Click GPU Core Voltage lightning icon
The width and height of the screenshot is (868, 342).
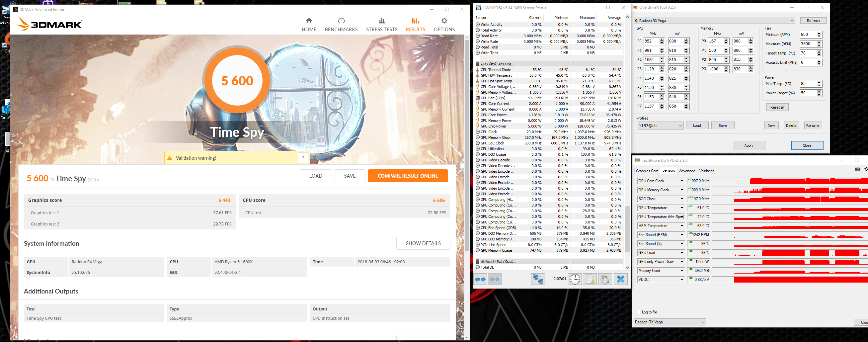coord(477,87)
